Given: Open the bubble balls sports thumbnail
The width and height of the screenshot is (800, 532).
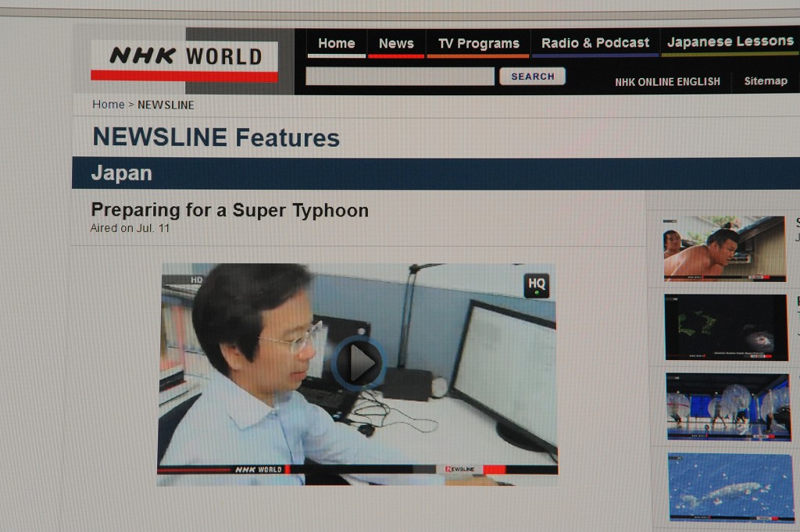Looking at the screenshot, I should click(727, 406).
